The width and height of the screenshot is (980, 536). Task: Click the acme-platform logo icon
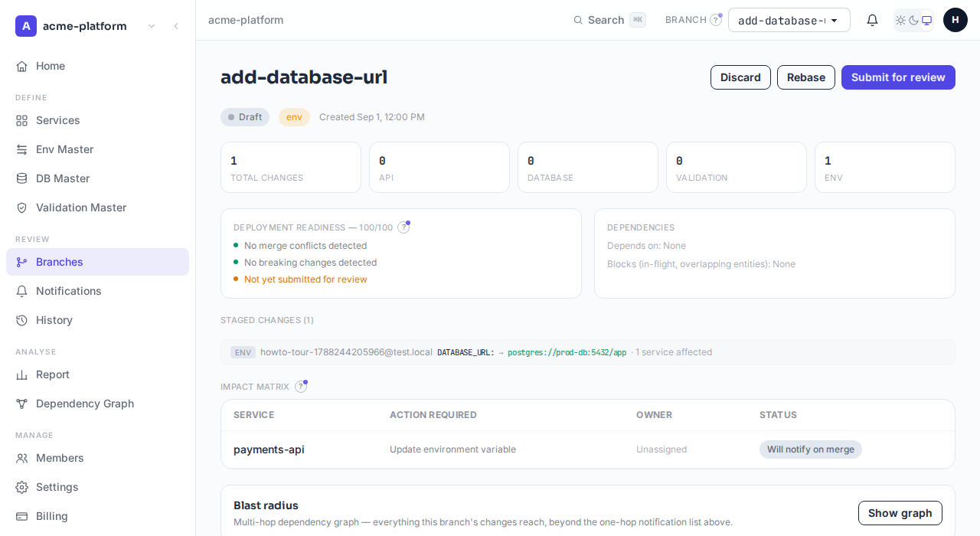[26, 26]
